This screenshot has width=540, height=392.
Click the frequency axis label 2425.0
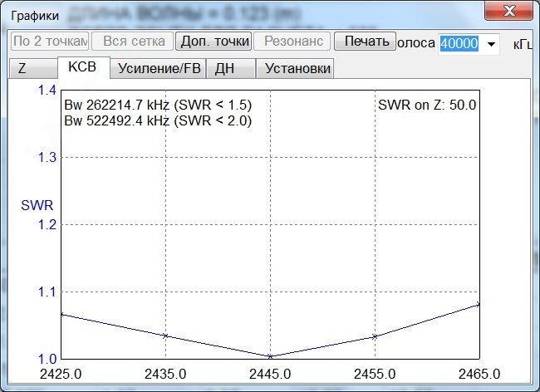click(61, 374)
